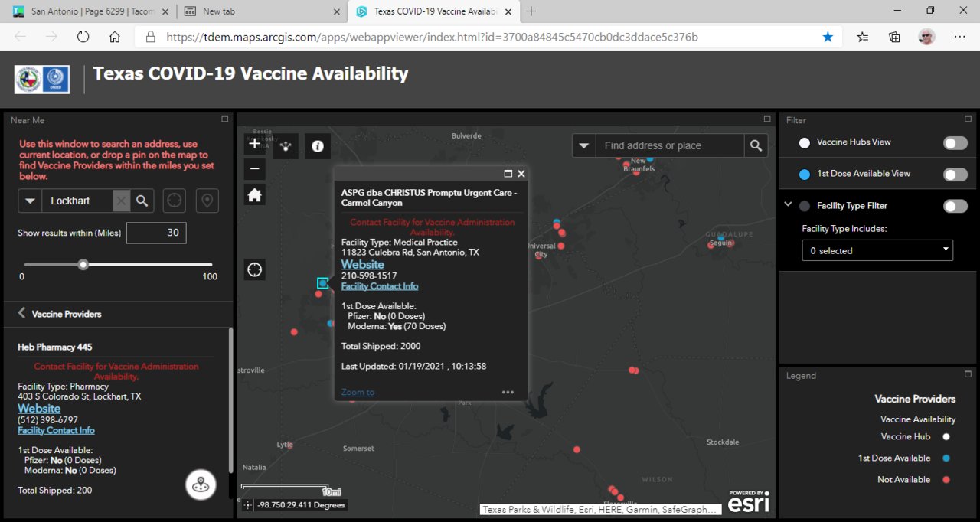Run the Near Me address search magnifier
This screenshot has height=522, width=980.
pos(142,201)
